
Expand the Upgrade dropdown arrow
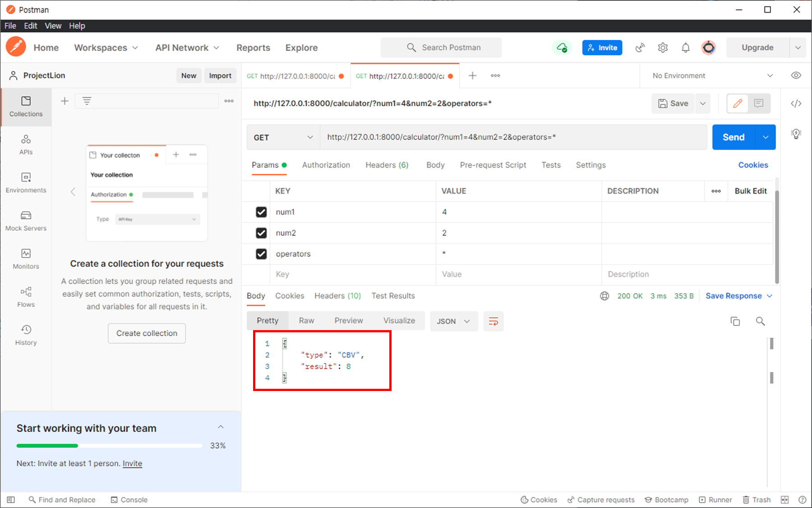point(798,47)
